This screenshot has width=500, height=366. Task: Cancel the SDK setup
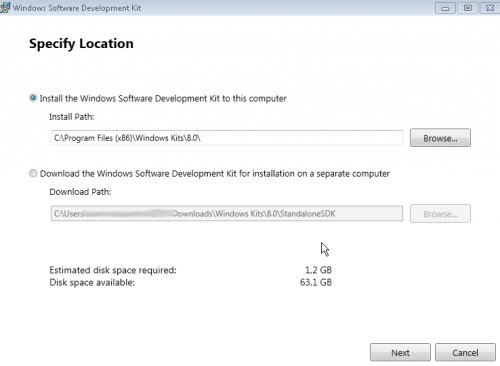[465, 352]
